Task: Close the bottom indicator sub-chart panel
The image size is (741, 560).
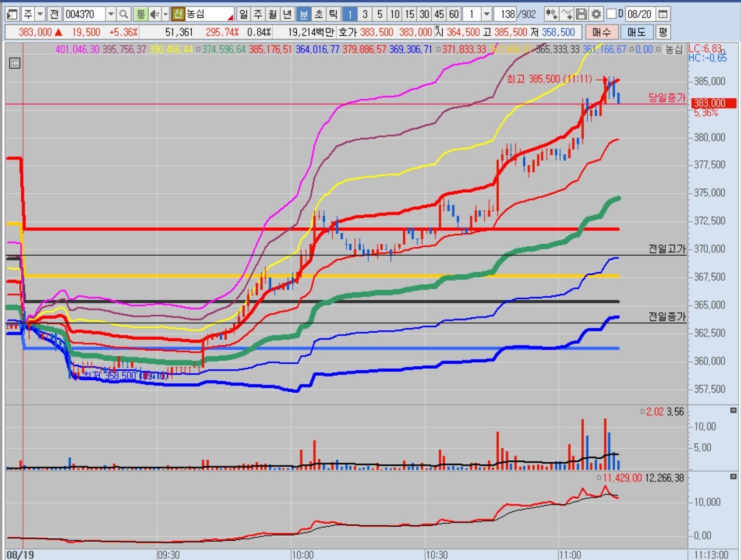Action: click(x=733, y=476)
